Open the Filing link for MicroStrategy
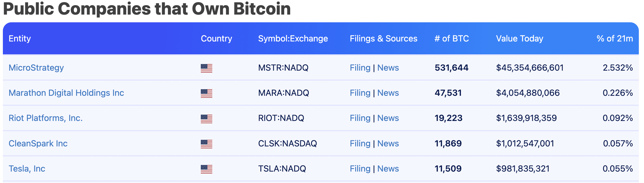 [x=360, y=68]
